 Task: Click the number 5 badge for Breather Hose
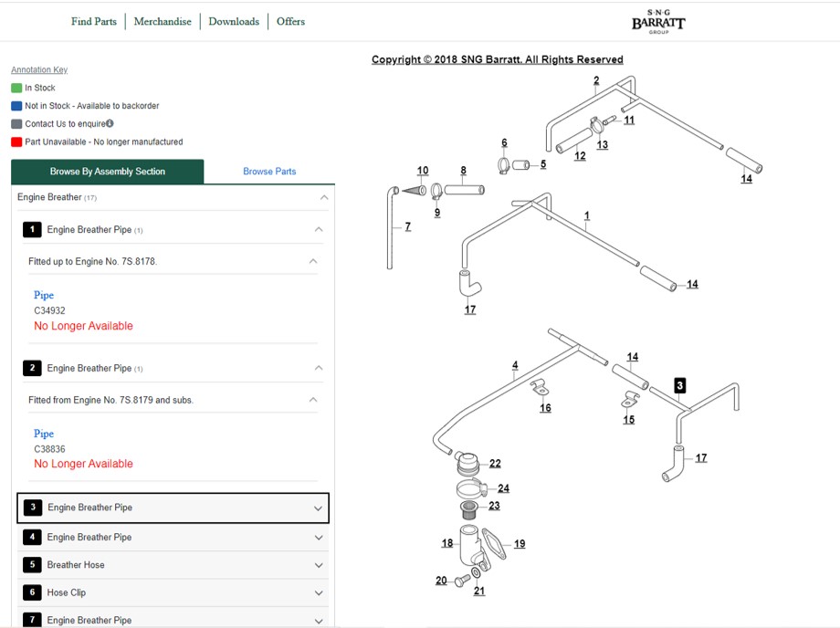[32, 564]
